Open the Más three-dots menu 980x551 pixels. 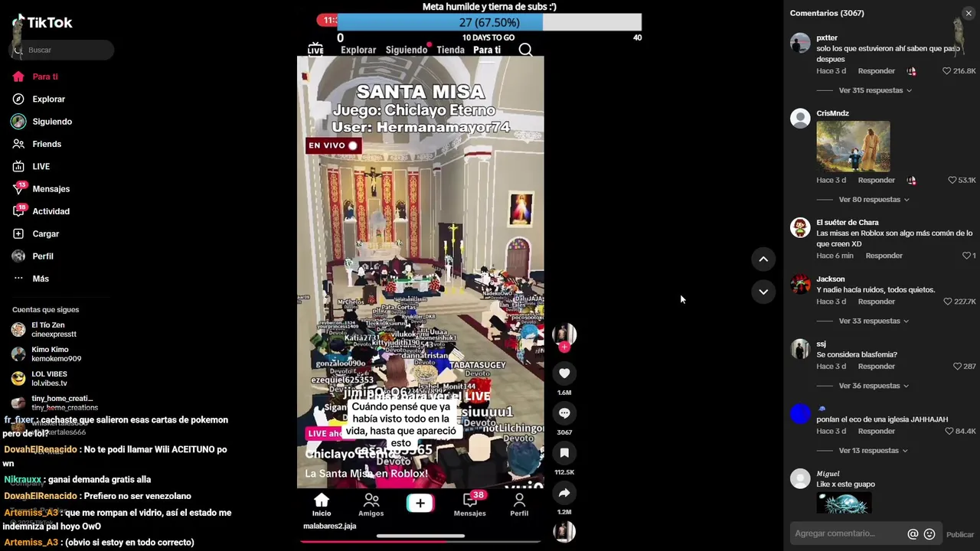[31, 279]
